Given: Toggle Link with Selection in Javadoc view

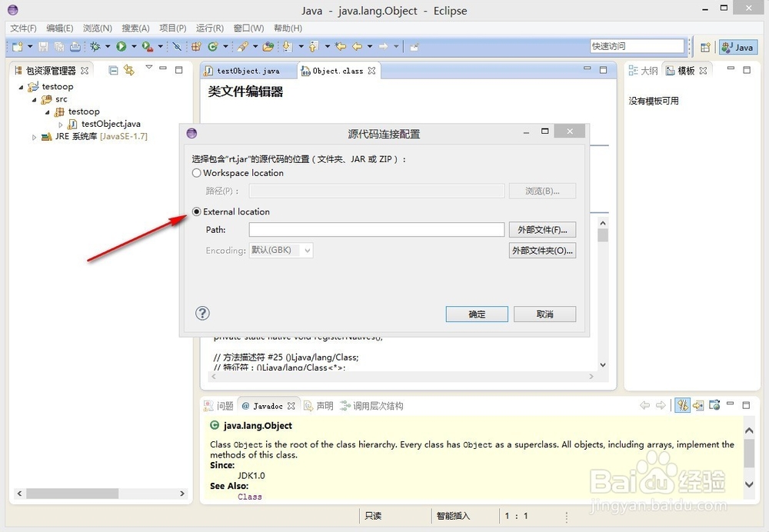Looking at the screenshot, I should coord(683,405).
